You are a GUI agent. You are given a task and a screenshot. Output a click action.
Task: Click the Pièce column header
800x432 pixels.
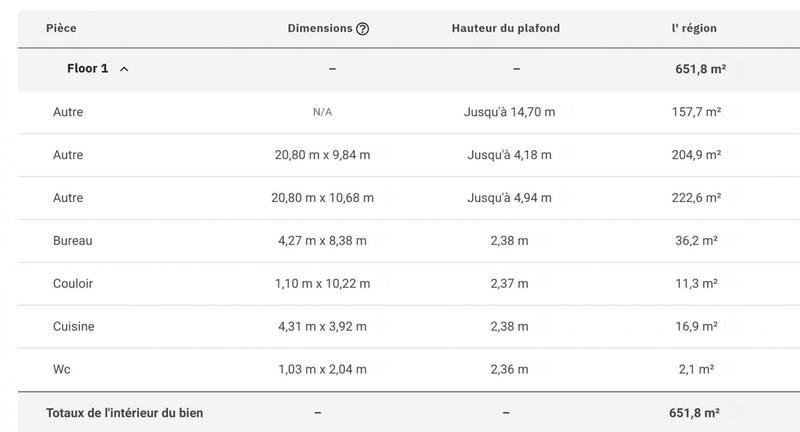(x=61, y=29)
